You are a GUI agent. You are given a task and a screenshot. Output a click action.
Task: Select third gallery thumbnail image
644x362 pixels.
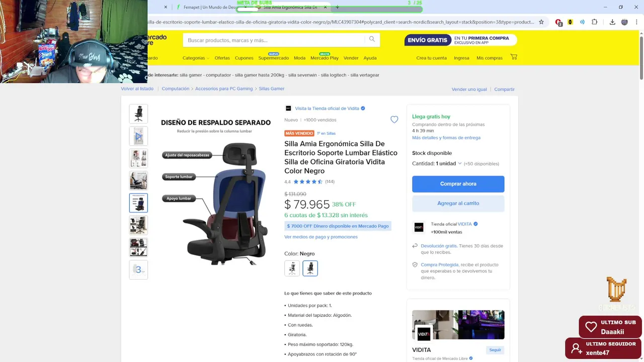click(x=138, y=158)
